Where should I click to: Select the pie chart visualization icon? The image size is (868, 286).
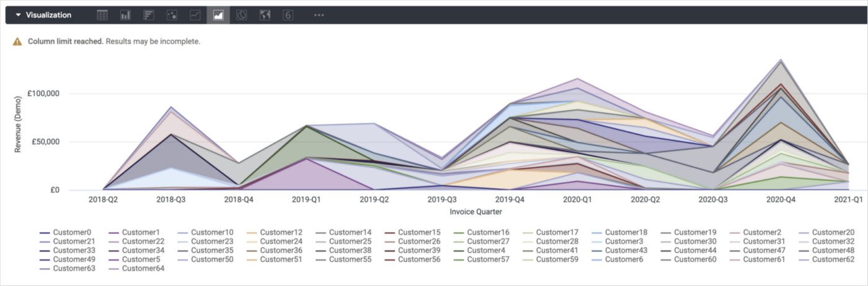point(241,15)
